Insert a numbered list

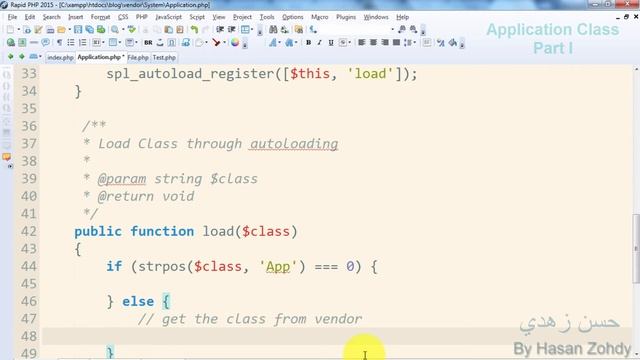click(x=82, y=42)
